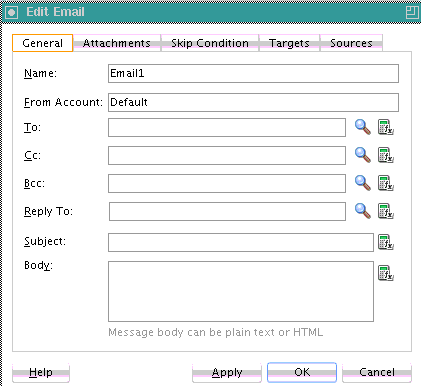This screenshot has width=421, height=386.
Task: Open formula builder for the Subject field
Action: tap(386, 242)
